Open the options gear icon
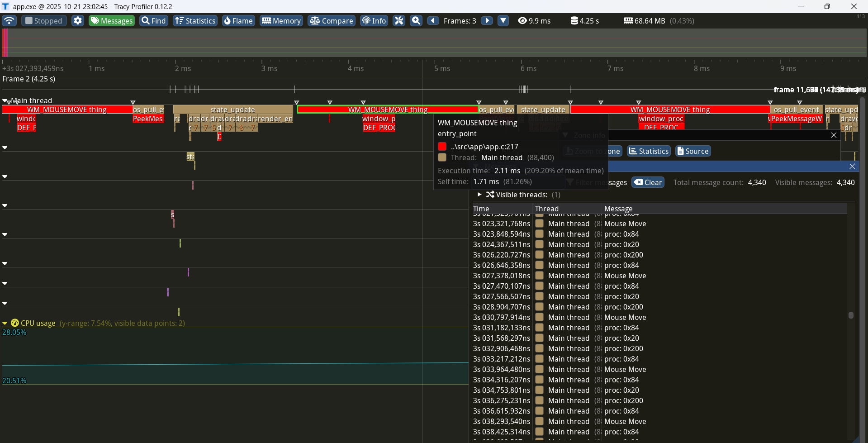The width and height of the screenshot is (868, 443). tap(78, 21)
